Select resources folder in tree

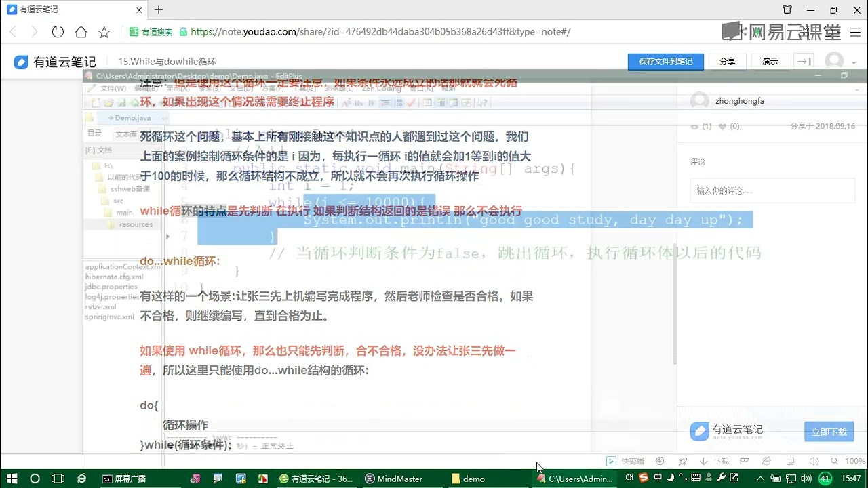click(x=131, y=224)
